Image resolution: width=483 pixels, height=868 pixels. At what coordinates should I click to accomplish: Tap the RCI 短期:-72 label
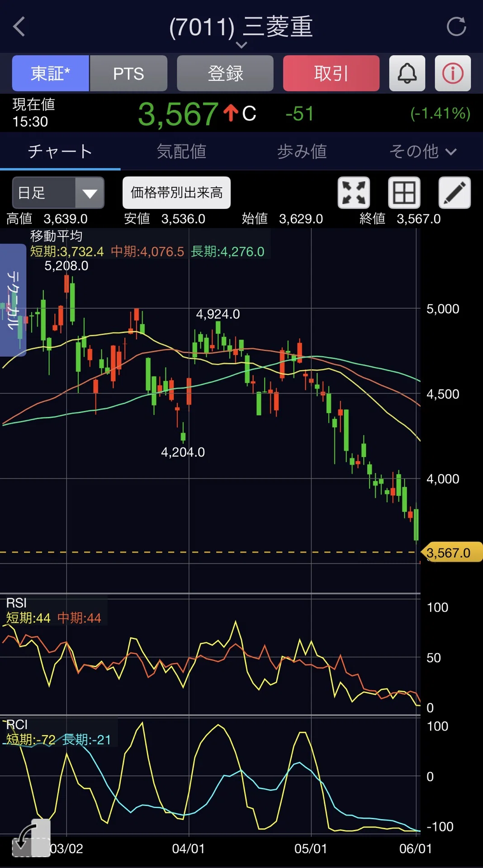[x=31, y=740]
